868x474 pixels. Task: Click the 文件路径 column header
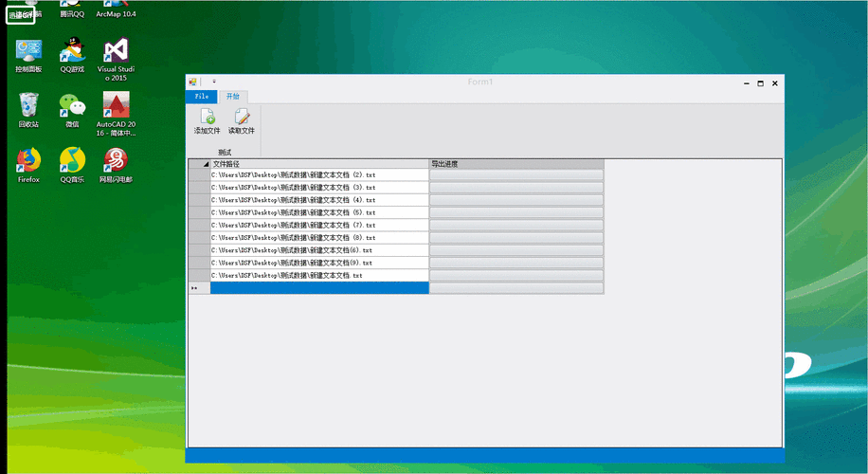pyautogui.click(x=319, y=164)
